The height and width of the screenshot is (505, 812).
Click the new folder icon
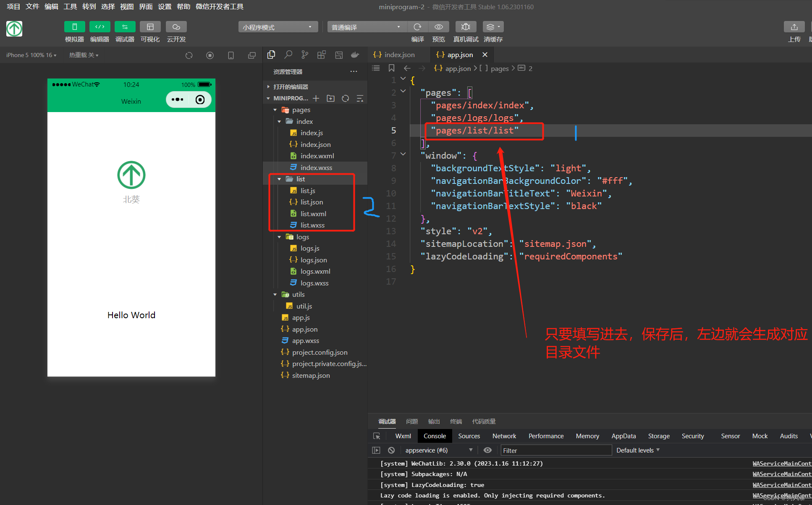331,98
